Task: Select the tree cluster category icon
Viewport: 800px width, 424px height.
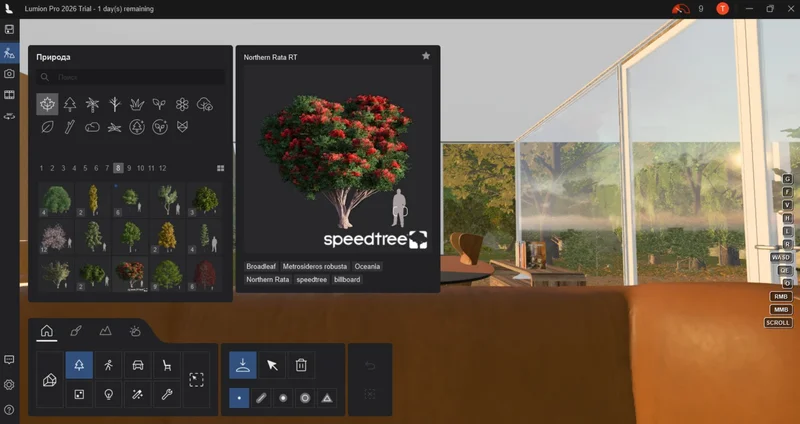Action: (205, 105)
